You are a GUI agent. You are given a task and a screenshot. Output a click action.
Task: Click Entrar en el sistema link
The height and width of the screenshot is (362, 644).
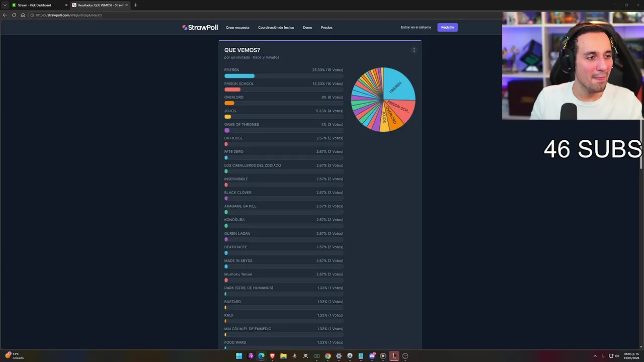416,27
